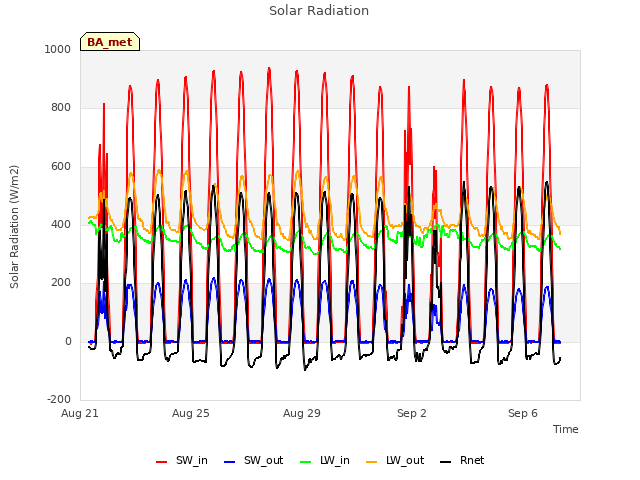640x480 pixels.
Task: Click the black Rnet legend swatch
Action: [x=445, y=462]
